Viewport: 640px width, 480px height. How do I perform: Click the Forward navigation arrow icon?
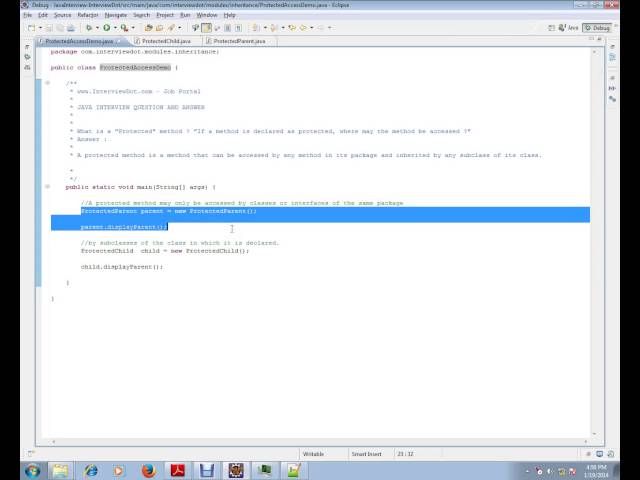321,28
